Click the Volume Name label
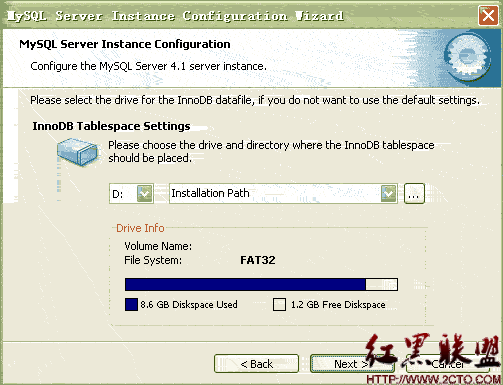503x385 pixels. point(158,246)
